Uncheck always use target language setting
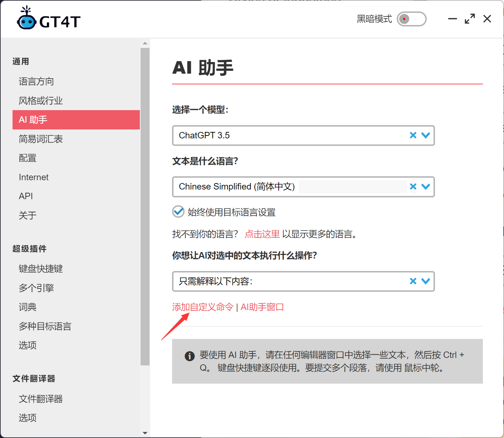 click(178, 212)
